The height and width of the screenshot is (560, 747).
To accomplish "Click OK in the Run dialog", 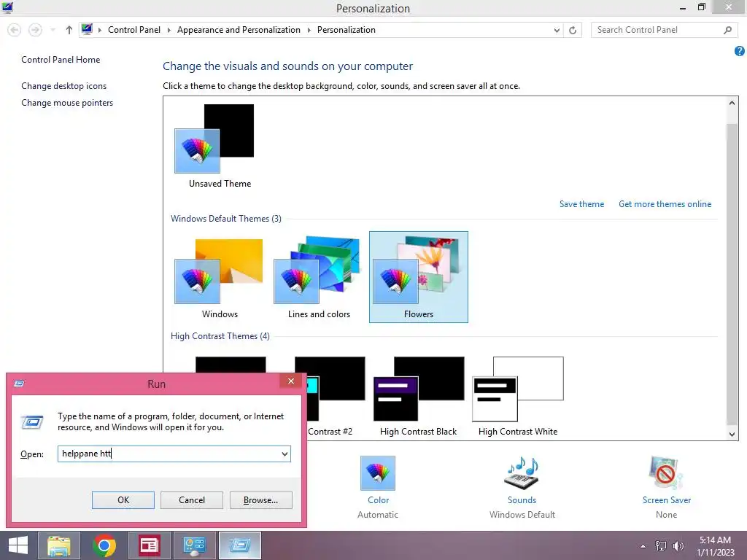I will pos(123,500).
